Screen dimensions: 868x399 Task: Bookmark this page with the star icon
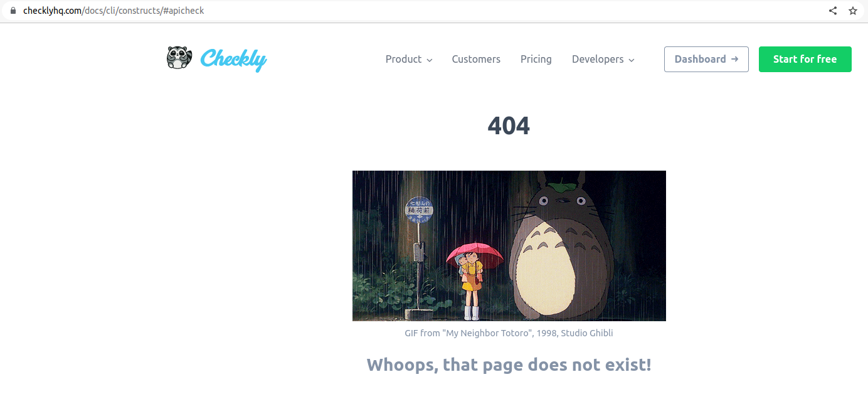click(853, 11)
